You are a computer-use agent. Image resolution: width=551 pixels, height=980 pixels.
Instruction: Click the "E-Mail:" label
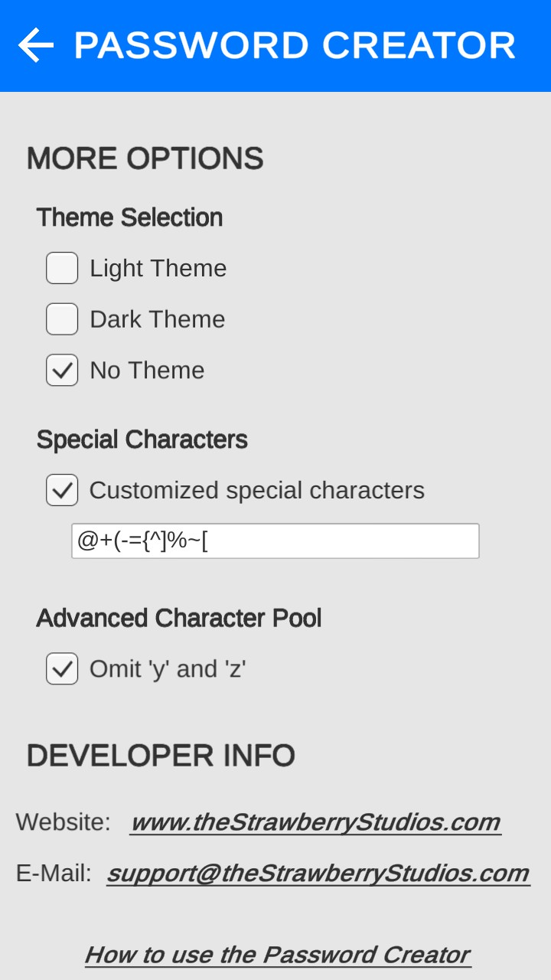pos(54,873)
